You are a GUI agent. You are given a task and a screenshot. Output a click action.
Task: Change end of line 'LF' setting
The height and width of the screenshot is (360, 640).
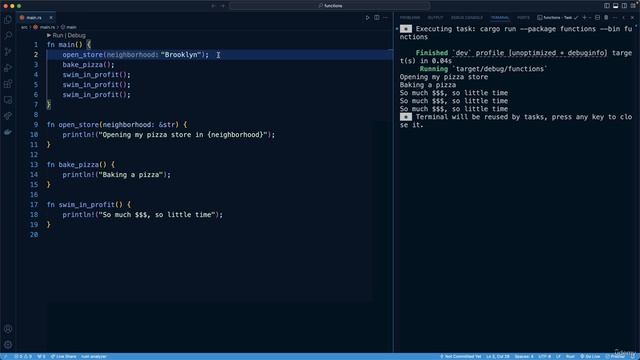point(558,356)
